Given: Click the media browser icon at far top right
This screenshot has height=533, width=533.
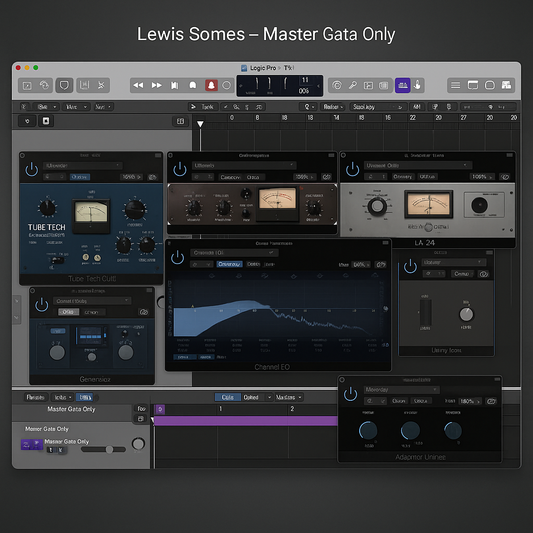Looking at the screenshot, I should coord(506,85).
